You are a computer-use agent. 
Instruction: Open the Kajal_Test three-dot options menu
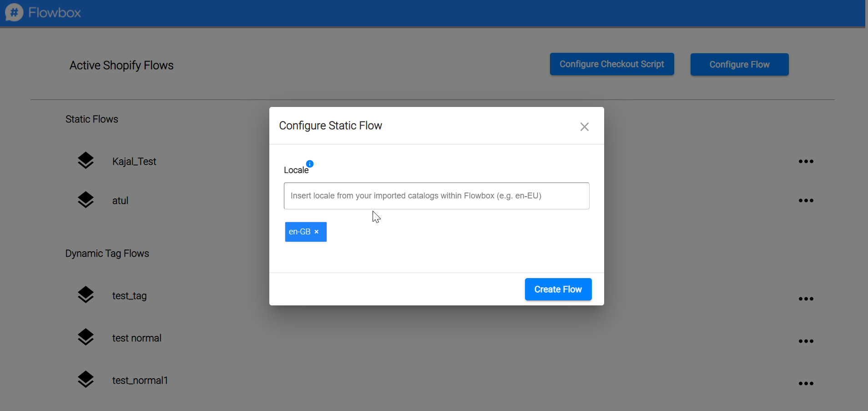coord(806,162)
